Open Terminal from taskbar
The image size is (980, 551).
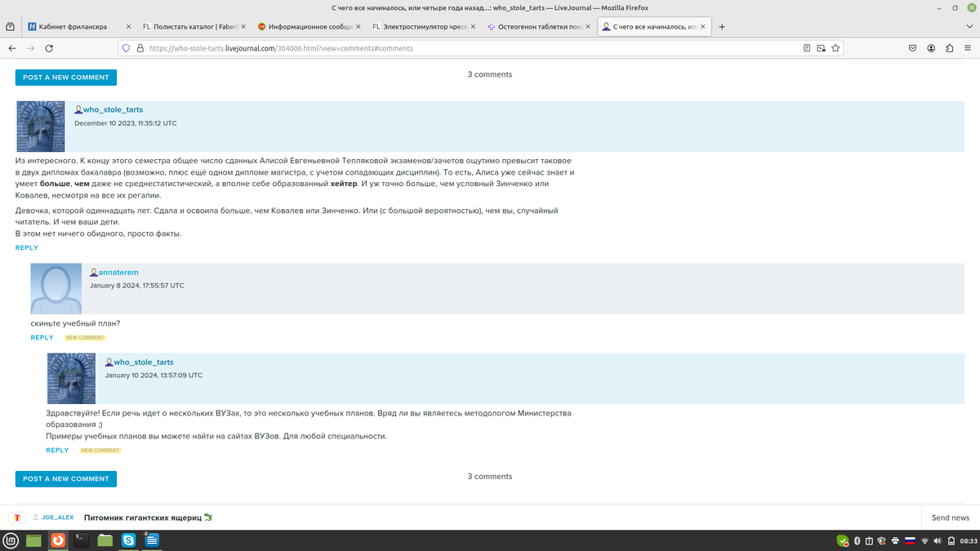81,540
